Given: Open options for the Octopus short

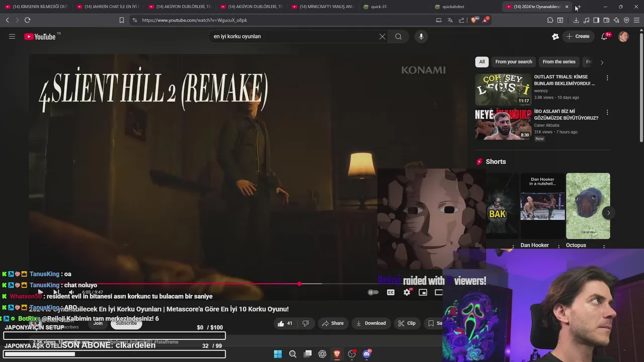Looking at the screenshot, I should (604, 246).
